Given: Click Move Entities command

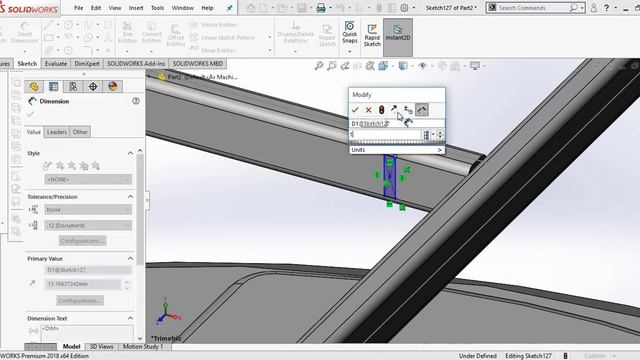Looking at the screenshot, I should click(x=213, y=50).
